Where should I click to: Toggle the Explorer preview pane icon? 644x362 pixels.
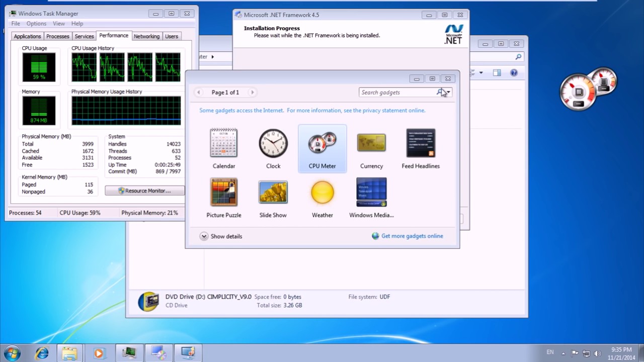[x=497, y=73]
